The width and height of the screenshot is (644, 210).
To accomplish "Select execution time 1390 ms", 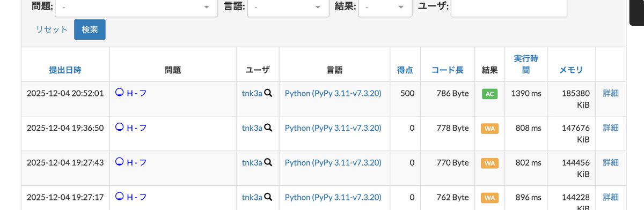I will tap(526, 93).
